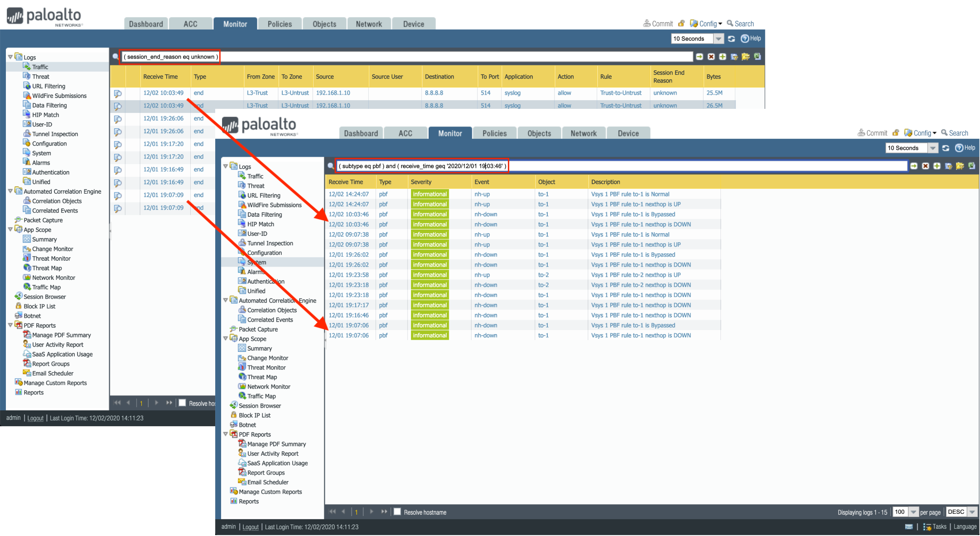The width and height of the screenshot is (980, 536).
Task: Click the Logout link
Action: click(251, 526)
